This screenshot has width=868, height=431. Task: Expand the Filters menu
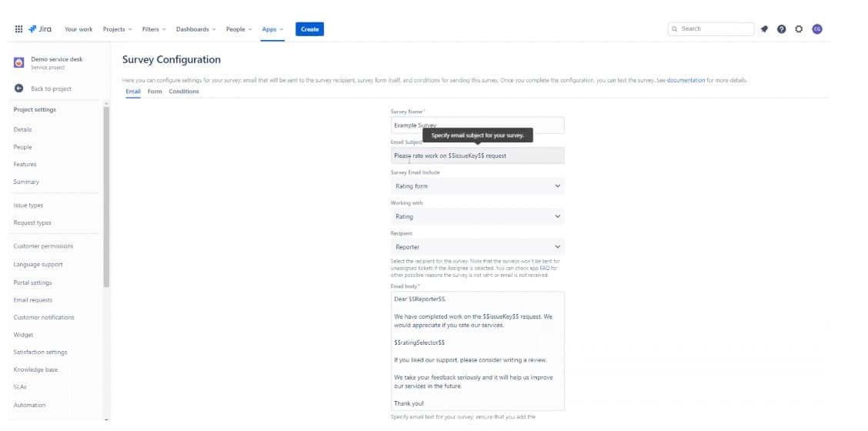(x=154, y=29)
